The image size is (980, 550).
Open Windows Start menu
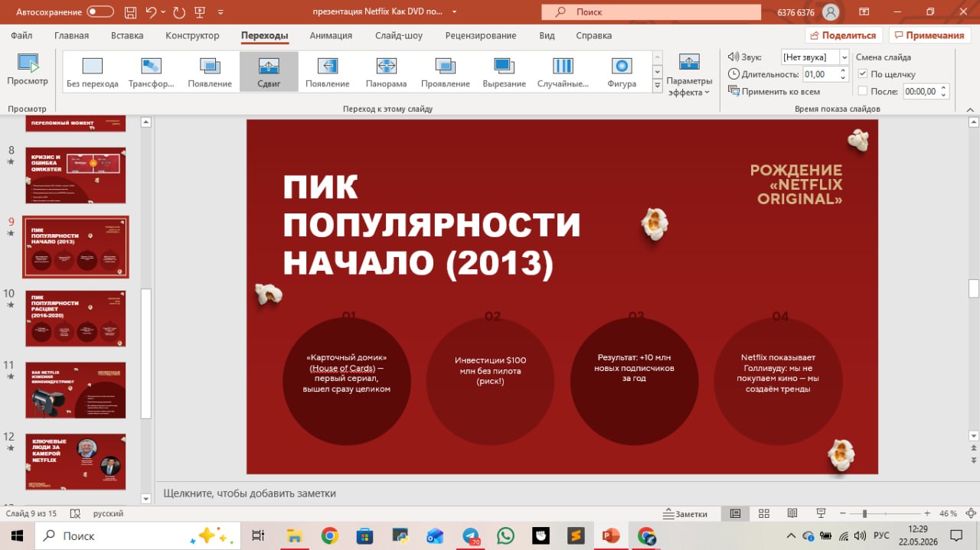[17, 536]
